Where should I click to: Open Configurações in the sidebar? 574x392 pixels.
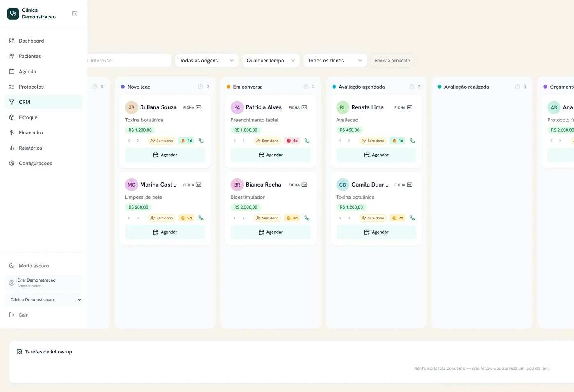43,164
